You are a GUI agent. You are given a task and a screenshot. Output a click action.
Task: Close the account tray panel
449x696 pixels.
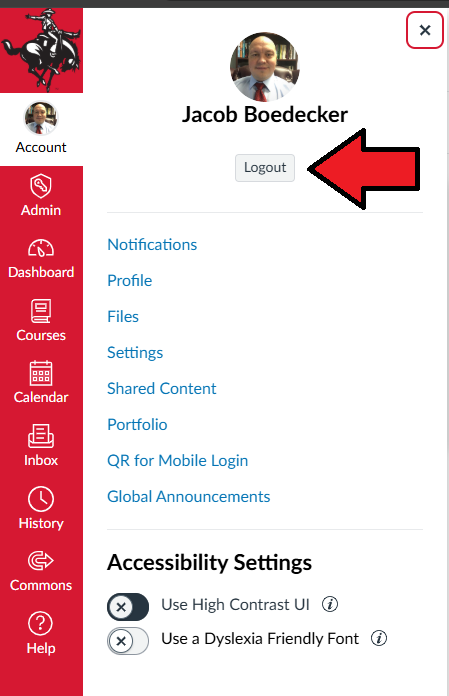pos(425,30)
